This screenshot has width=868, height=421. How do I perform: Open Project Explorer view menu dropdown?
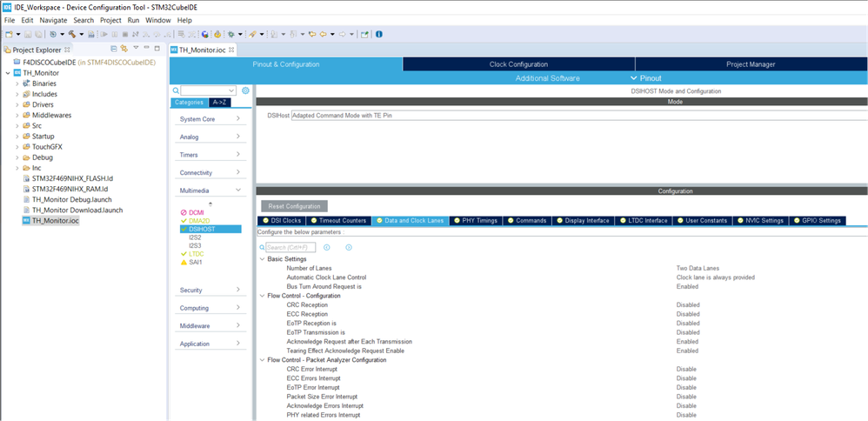(x=136, y=48)
